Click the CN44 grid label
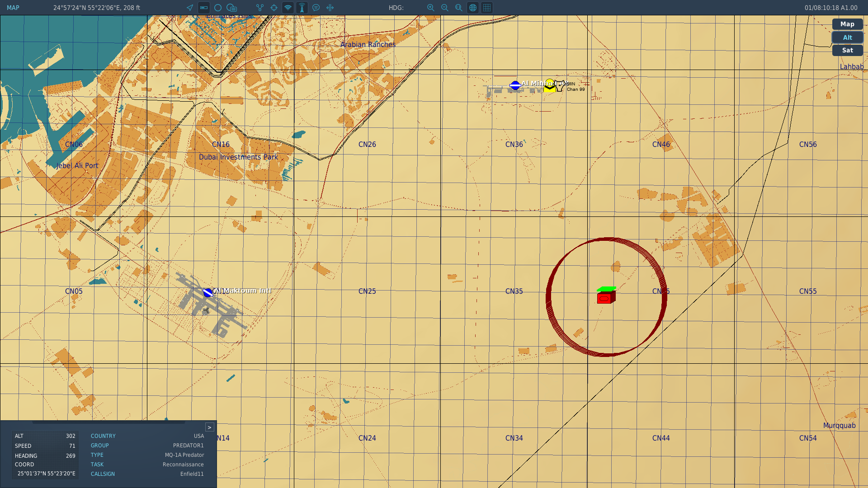The height and width of the screenshot is (488, 868). (x=661, y=438)
